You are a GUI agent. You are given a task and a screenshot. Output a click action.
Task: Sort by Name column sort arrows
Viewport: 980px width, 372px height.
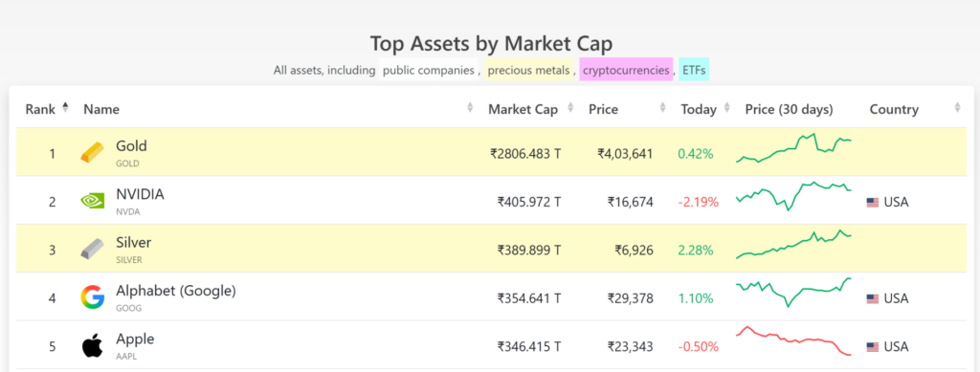(470, 108)
